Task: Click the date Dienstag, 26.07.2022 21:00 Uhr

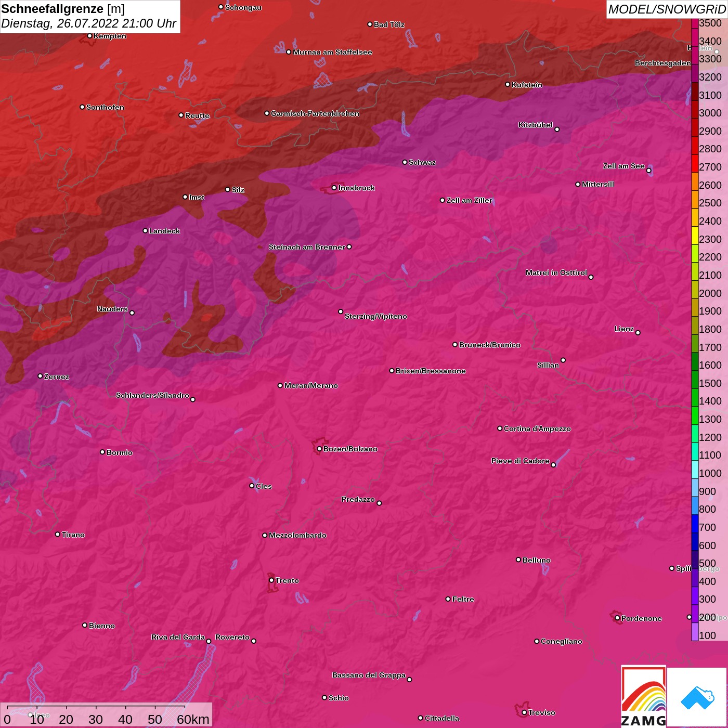Action: tap(88, 23)
